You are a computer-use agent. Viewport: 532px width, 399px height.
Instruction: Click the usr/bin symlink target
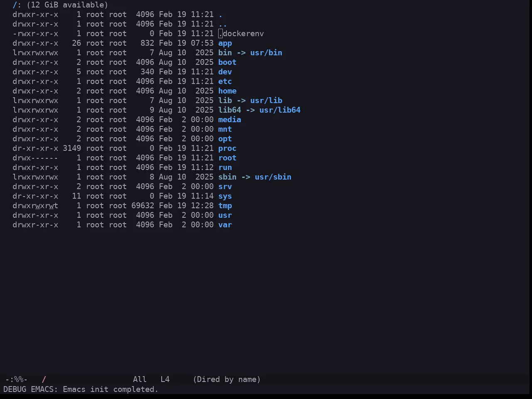pos(266,53)
